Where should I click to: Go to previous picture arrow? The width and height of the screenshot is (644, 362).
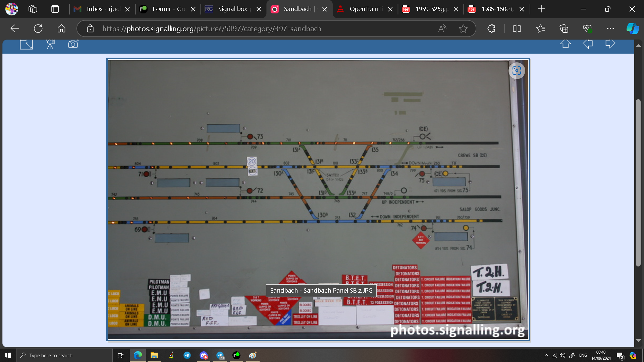(x=588, y=44)
